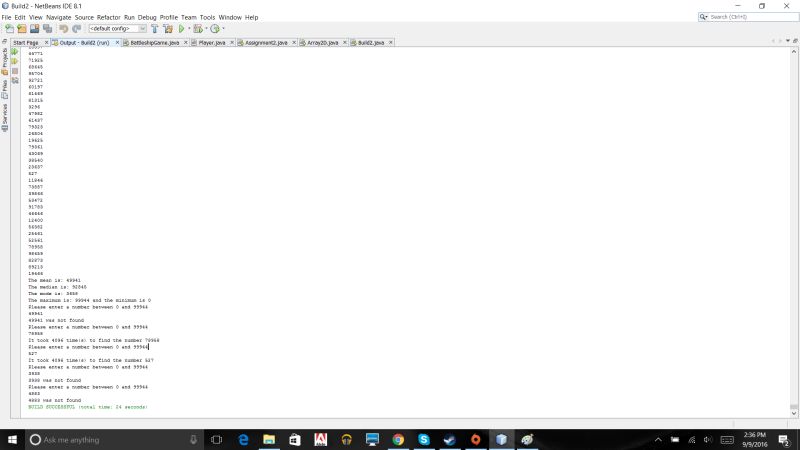This screenshot has height=450, width=800.
Task: Click the output vertical scrollbar down arrow
Action: click(794, 414)
